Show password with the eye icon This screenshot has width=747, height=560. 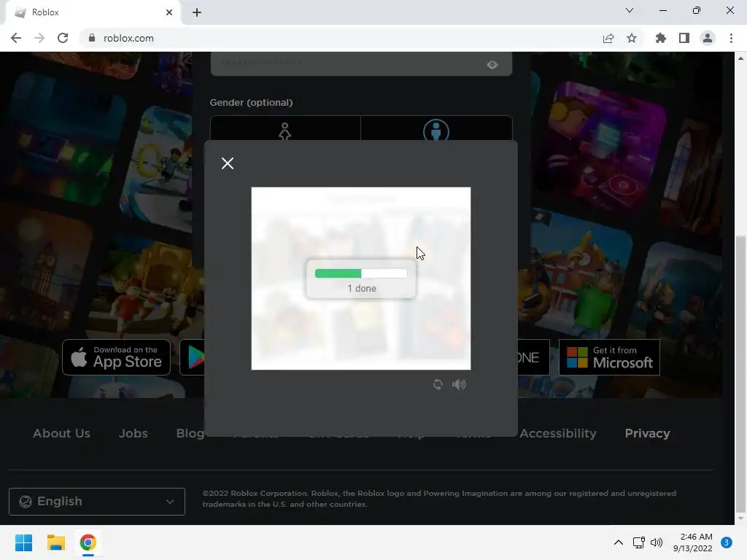(x=492, y=65)
